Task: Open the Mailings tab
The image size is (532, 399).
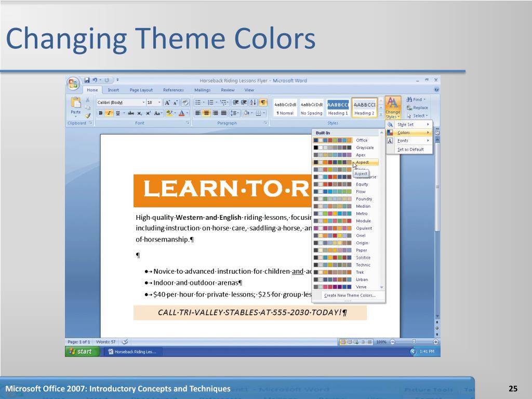Action: coord(203,90)
